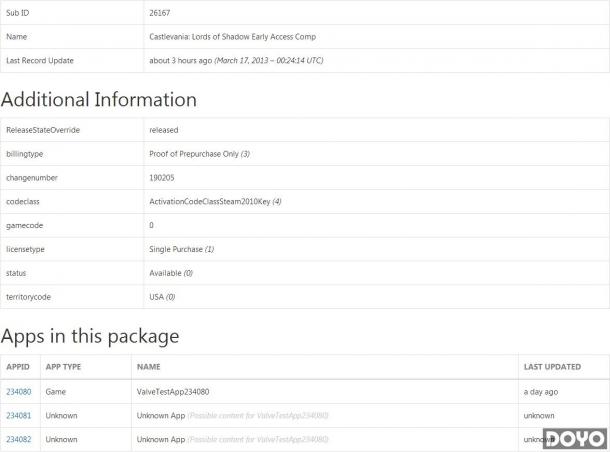Click the billingtype Proof of Prepurchase value
Viewport: 610px width, 452px height.
(x=200, y=154)
